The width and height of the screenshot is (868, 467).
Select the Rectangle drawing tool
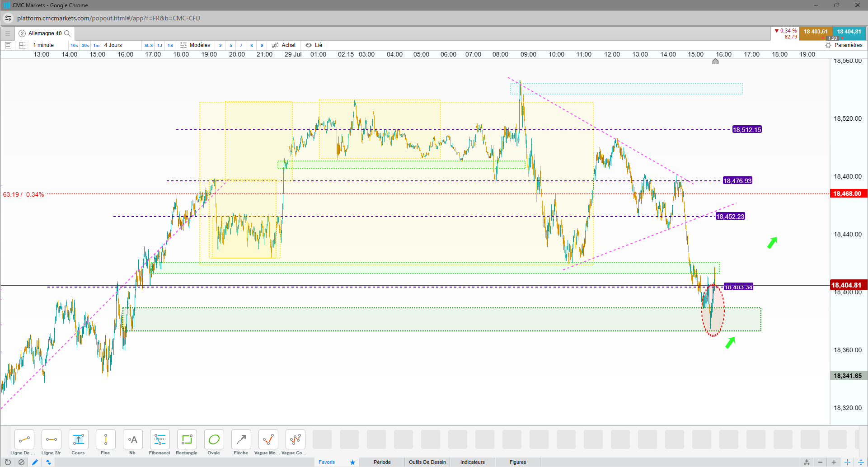(x=187, y=439)
